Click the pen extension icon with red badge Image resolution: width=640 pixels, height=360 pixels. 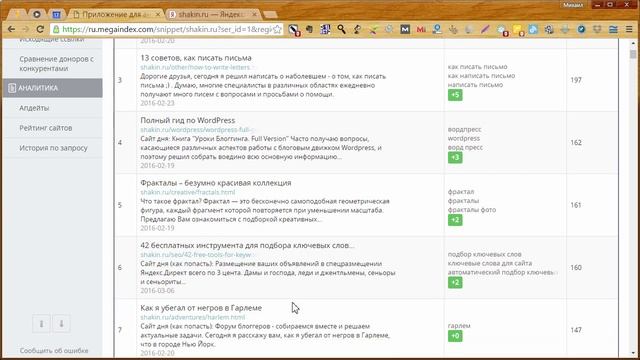tap(294, 29)
